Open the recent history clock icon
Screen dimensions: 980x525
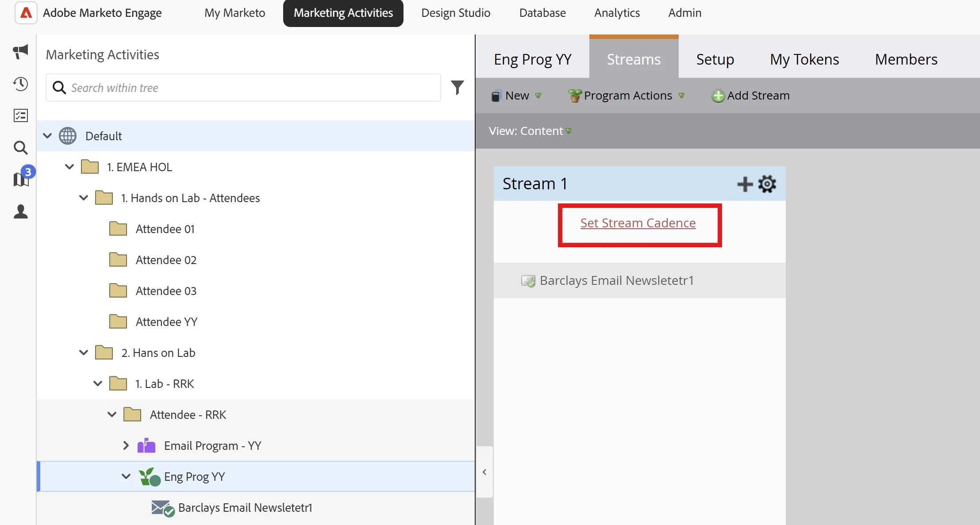[20, 84]
